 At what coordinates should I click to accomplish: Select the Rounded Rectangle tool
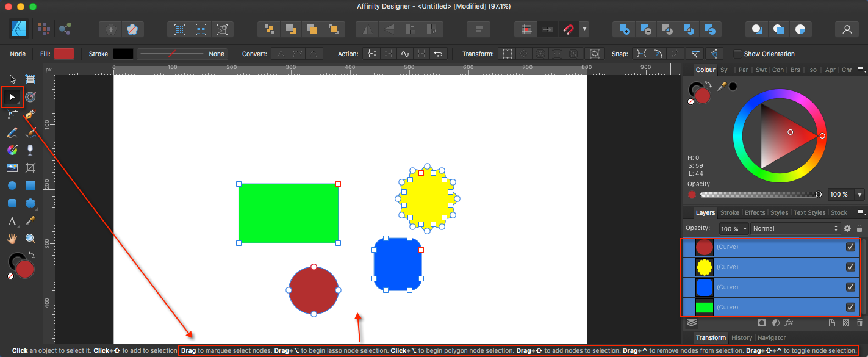12,203
